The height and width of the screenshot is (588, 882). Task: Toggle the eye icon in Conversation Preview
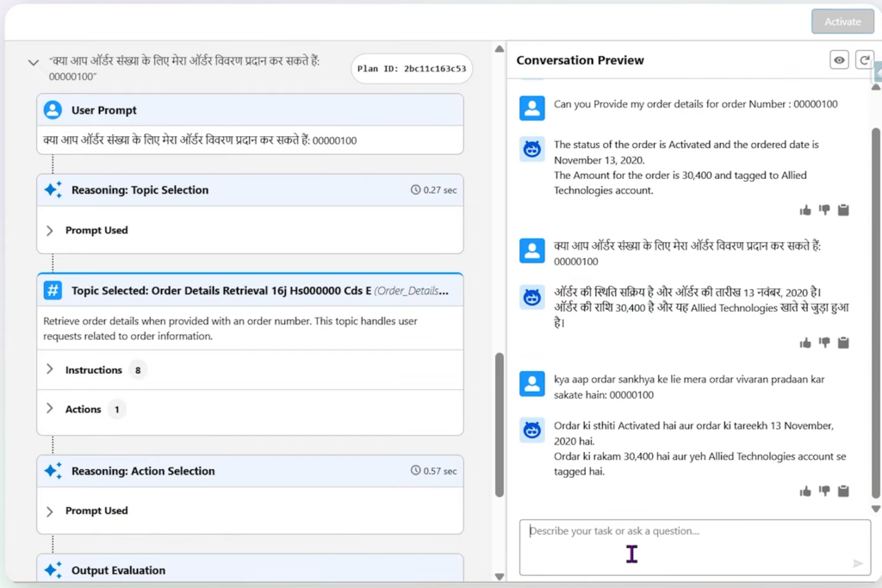coord(839,59)
